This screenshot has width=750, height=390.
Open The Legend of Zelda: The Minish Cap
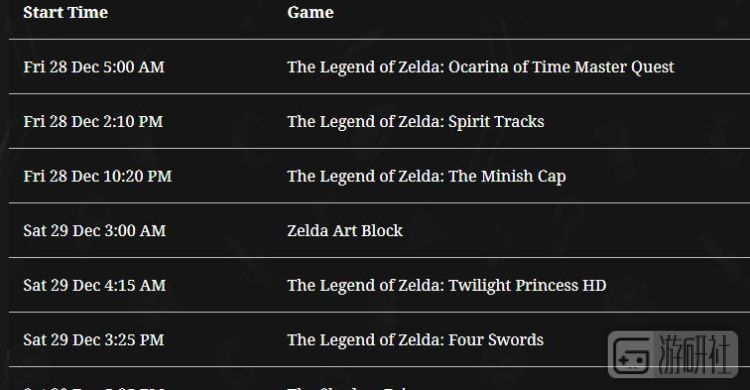[427, 177]
